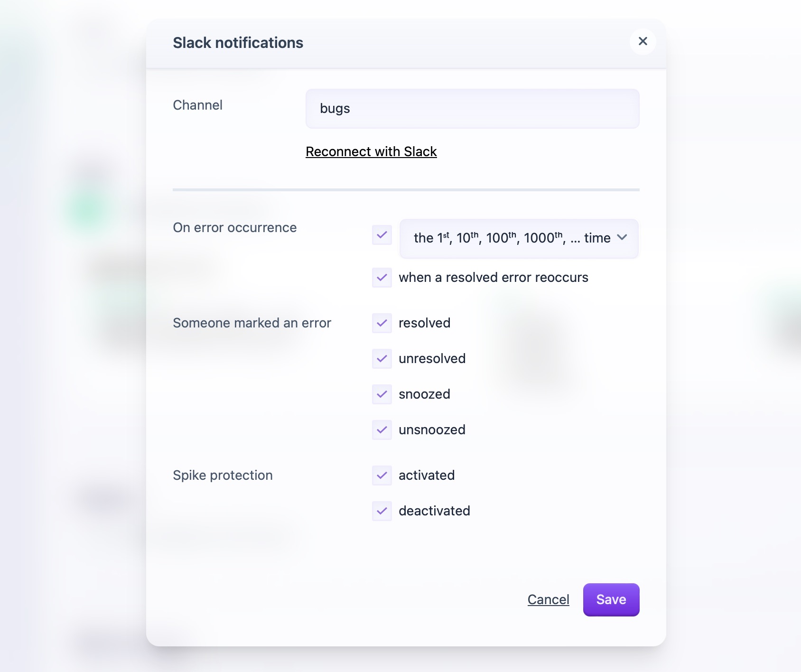Click the underlined Cancel link

click(x=548, y=599)
